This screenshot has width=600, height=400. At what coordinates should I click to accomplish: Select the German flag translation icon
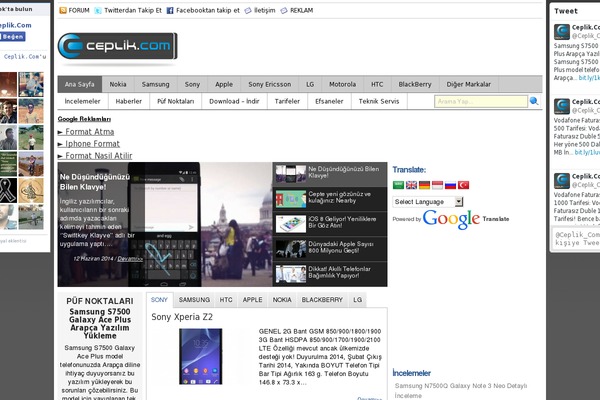tap(424, 185)
